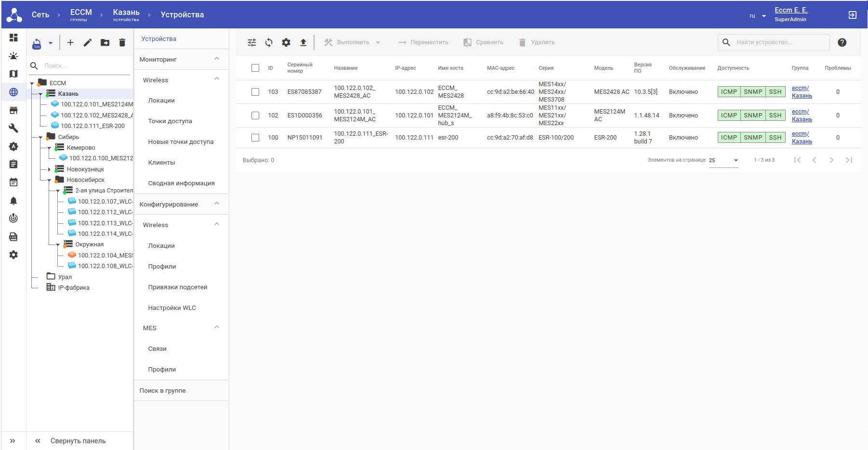Select the globe network icon in sidebar

[x=13, y=92]
